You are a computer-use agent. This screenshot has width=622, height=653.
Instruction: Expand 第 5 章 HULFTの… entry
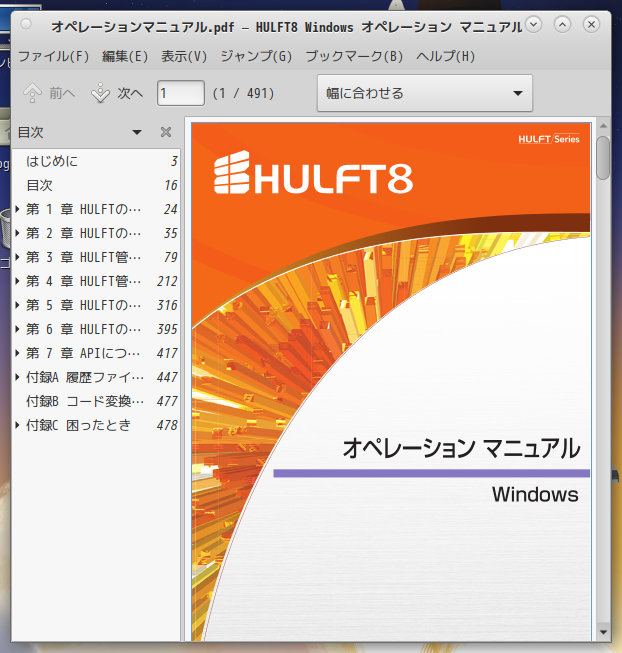pos(17,305)
